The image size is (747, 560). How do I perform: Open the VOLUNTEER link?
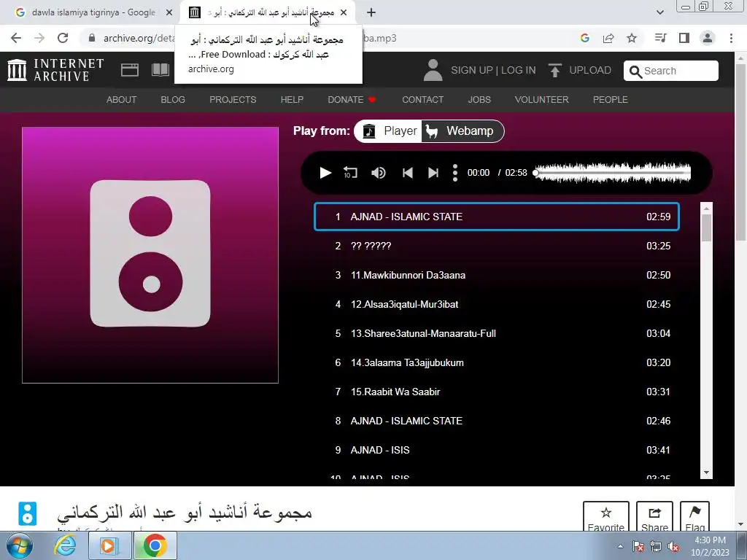click(542, 99)
